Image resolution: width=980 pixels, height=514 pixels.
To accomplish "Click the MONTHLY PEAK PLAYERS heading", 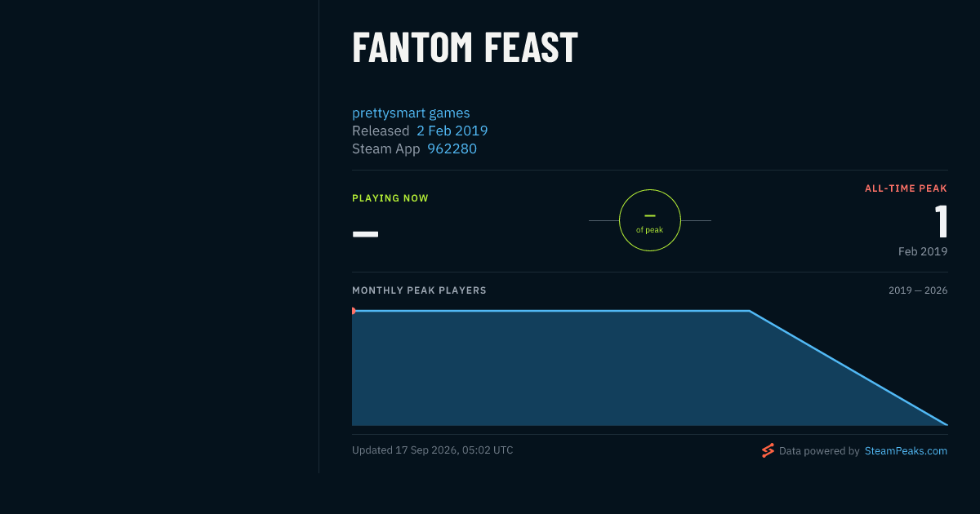I will (x=419, y=290).
